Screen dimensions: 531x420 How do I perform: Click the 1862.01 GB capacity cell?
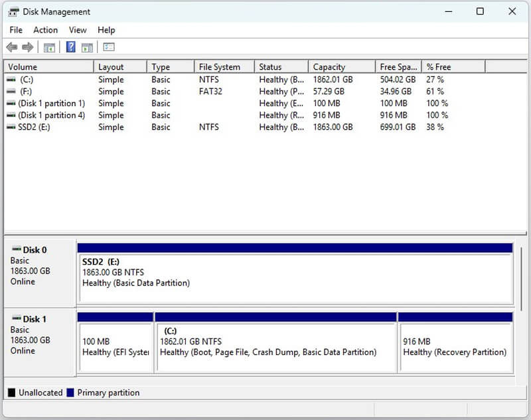333,80
